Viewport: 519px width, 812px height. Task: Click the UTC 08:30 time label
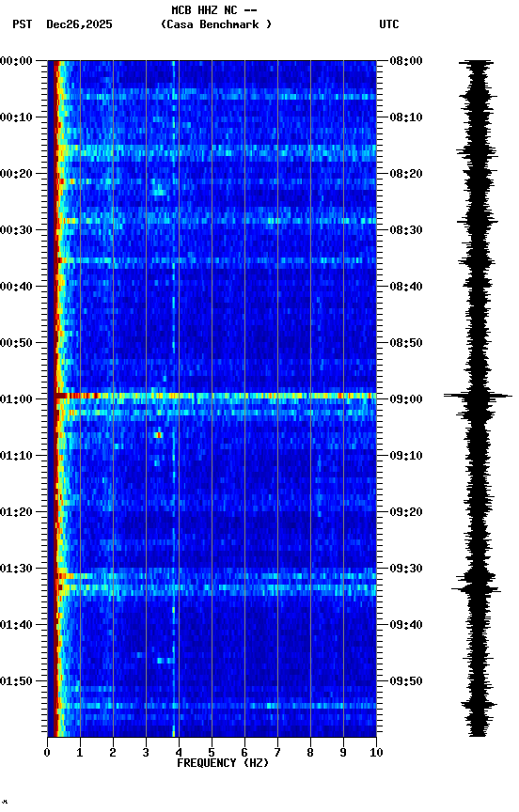(406, 230)
